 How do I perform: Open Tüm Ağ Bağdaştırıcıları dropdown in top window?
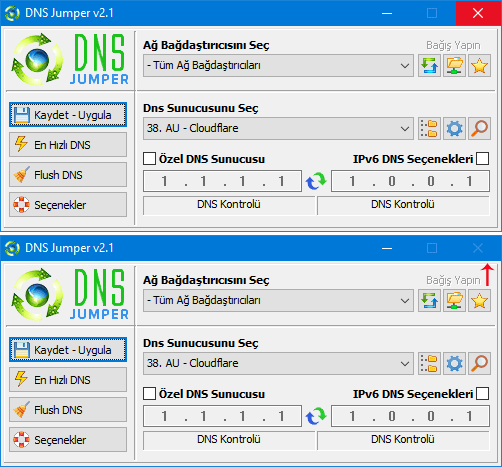click(278, 66)
